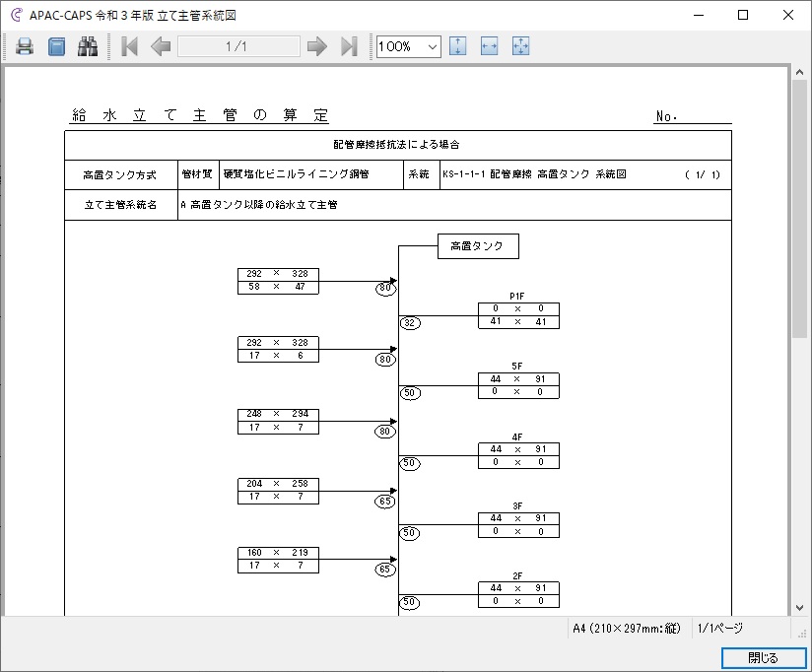Click the 248 × 294 value box
Image resolution: width=812 pixels, height=672 pixels.
[278, 414]
